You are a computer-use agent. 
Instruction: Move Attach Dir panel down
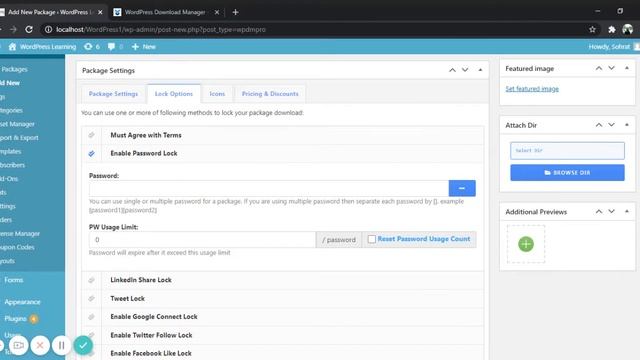point(611,125)
